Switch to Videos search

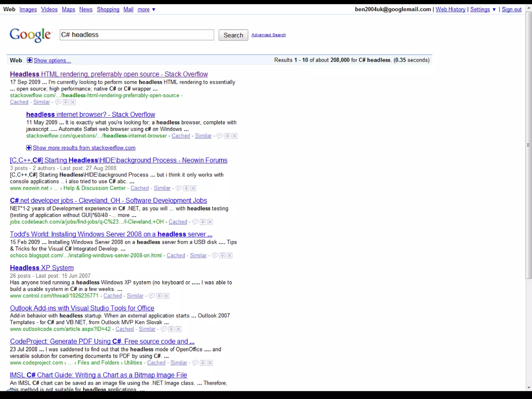[49, 10]
